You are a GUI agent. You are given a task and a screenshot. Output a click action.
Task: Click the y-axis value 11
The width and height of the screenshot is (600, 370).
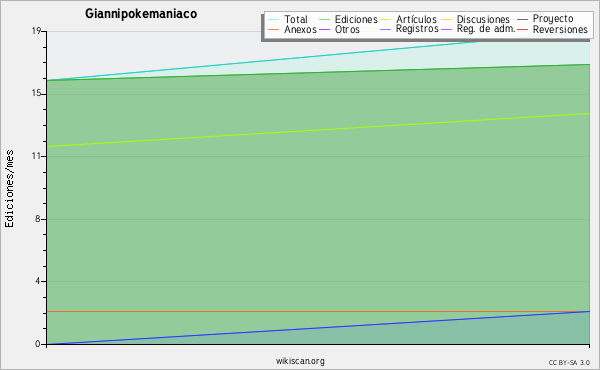[x=36, y=156]
